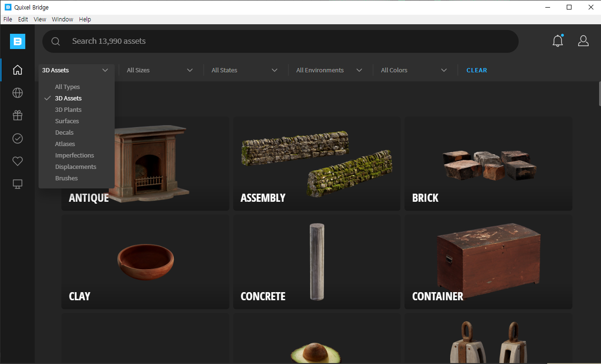The width and height of the screenshot is (601, 364).
Task: Open the monitor Local icon in sidebar
Action: [x=18, y=184]
